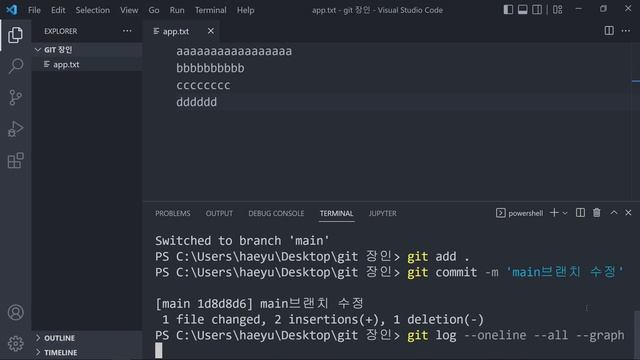Click the aaaaaaaaaaaaaaaaa line in editor
Image resolution: width=640 pixels, height=360 pixels.
(x=234, y=51)
